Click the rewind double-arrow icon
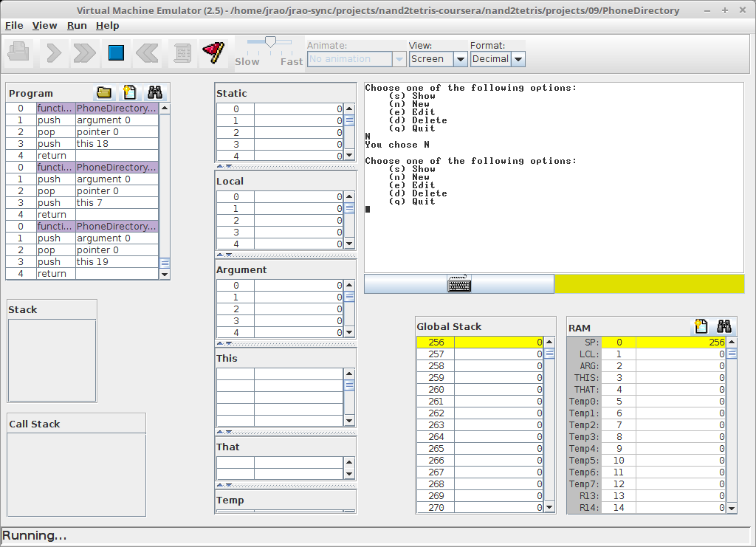Viewport: 756px width, 547px height. click(148, 52)
